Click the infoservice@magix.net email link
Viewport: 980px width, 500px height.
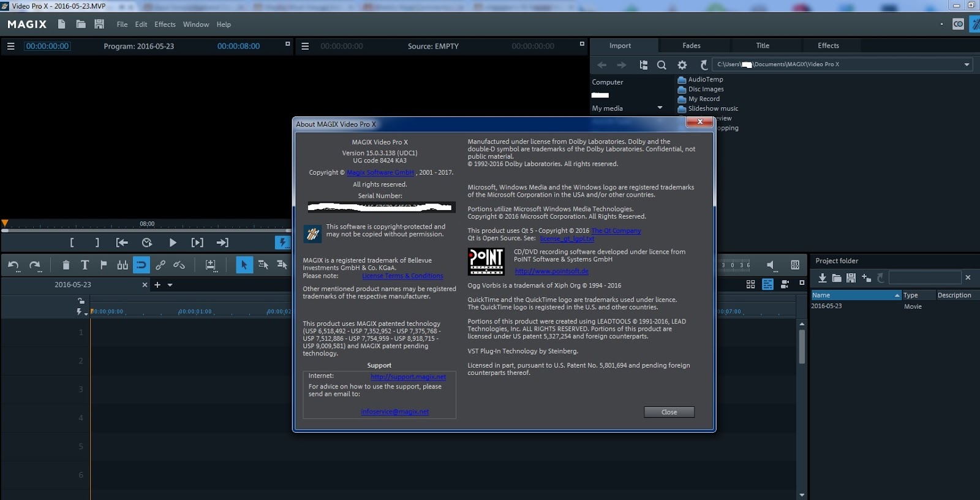tap(395, 412)
